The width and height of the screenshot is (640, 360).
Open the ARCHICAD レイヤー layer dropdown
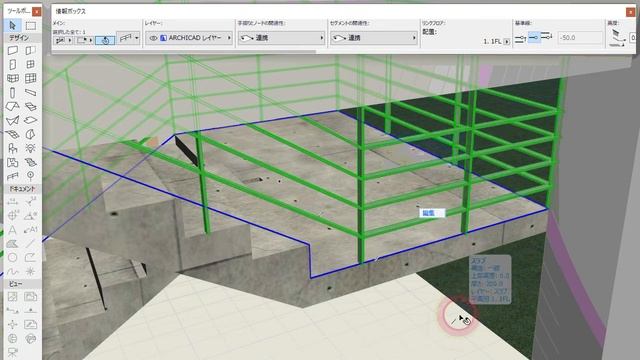coord(189,38)
